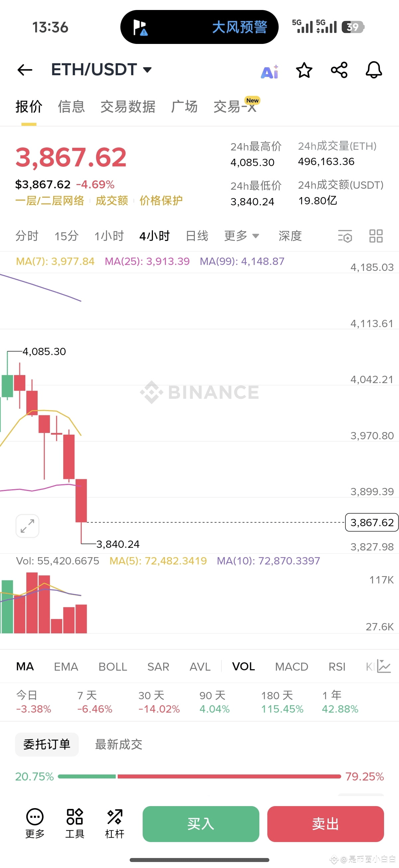Tap the back arrow icon
Image resolution: width=399 pixels, height=868 pixels.
(x=25, y=70)
